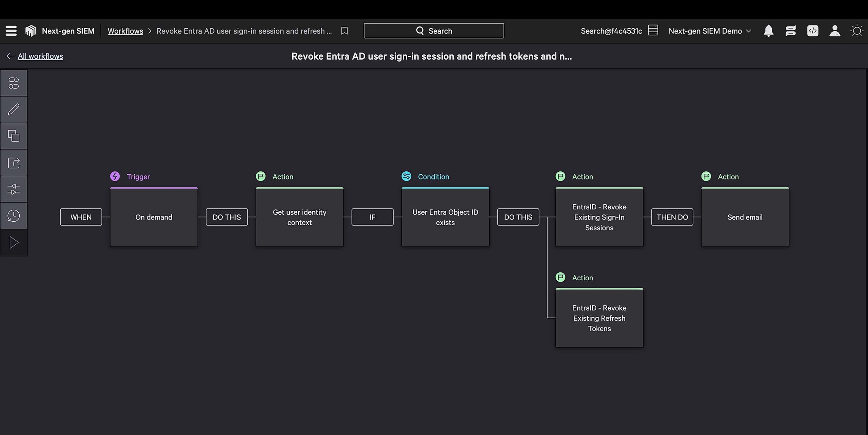Run the workflow using the play icon
868x435 pixels.
pos(14,242)
